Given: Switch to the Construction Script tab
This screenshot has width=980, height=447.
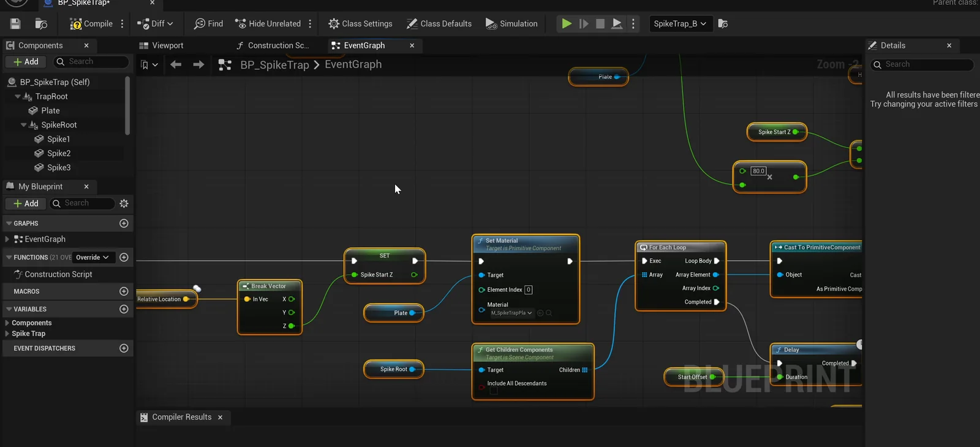Looking at the screenshot, I should click(x=273, y=45).
